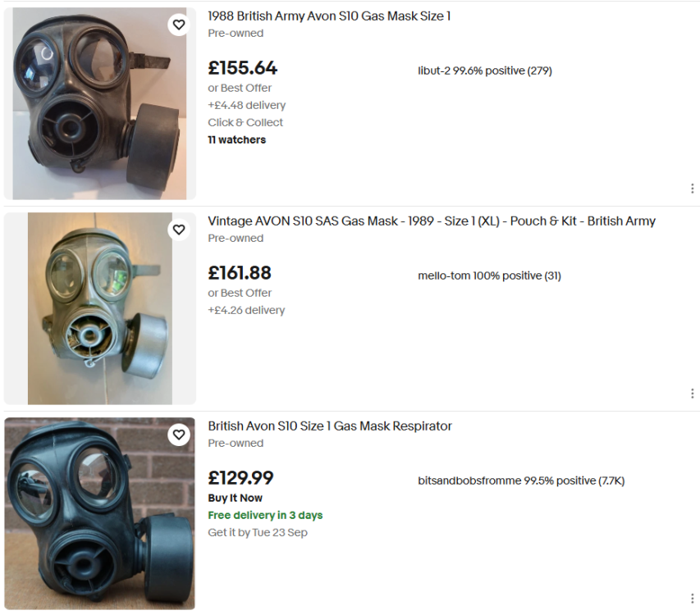
Task: Add the 1988 British Army mask to watchlist
Action: pyautogui.click(x=179, y=25)
